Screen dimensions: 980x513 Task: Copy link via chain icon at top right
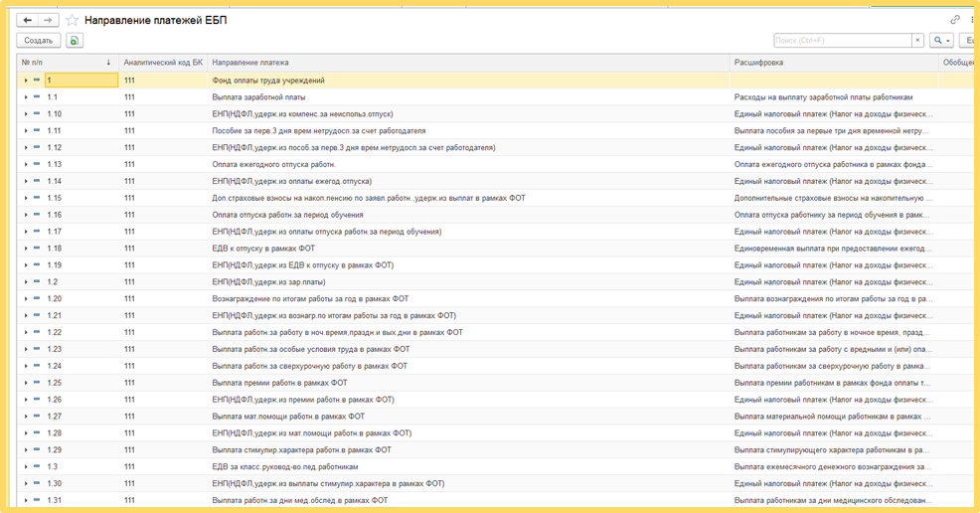tap(955, 20)
